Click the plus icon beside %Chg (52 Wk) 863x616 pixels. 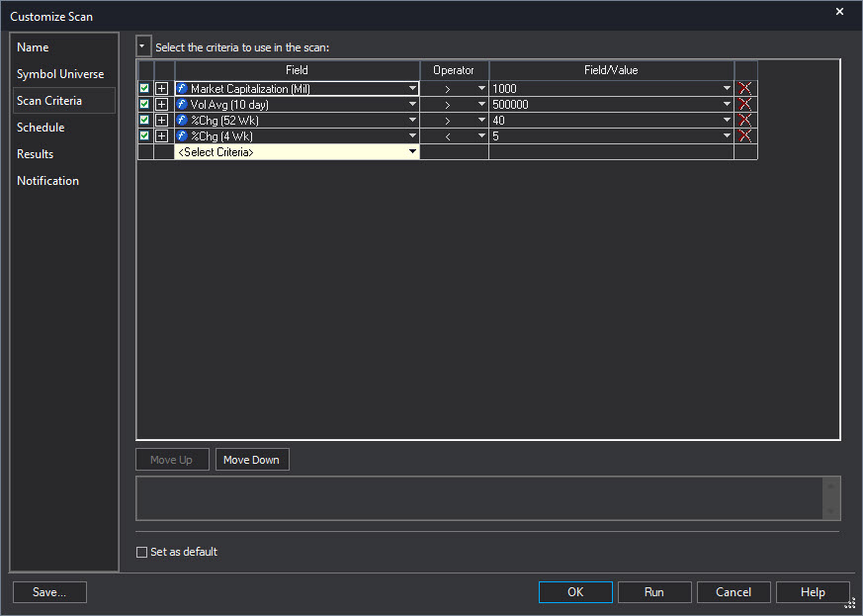coord(162,121)
